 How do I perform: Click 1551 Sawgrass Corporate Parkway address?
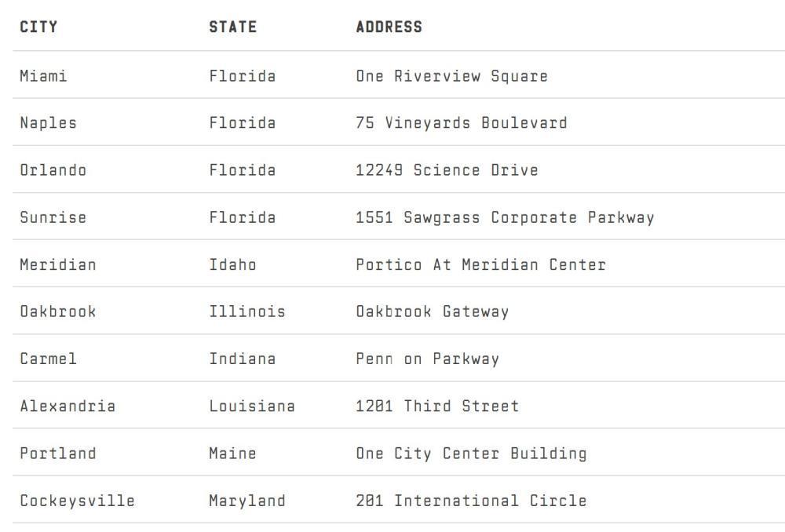pyautogui.click(x=505, y=217)
